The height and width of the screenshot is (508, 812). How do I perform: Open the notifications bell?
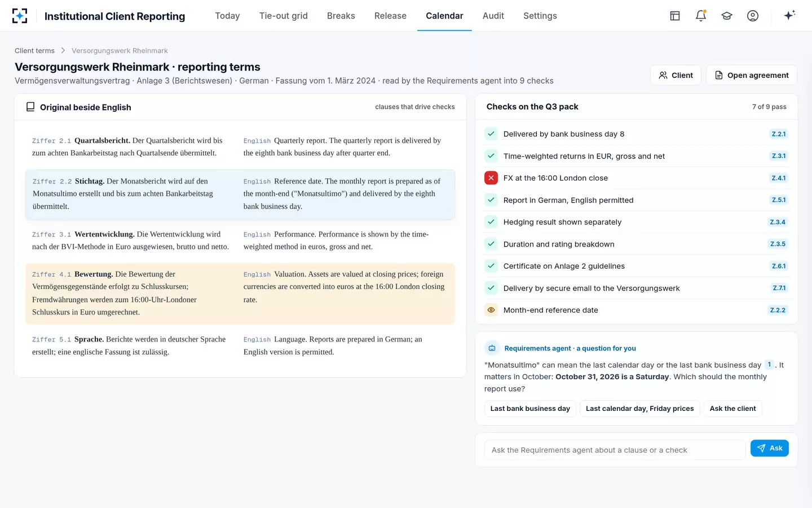pyautogui.click(x=701, y=16)
